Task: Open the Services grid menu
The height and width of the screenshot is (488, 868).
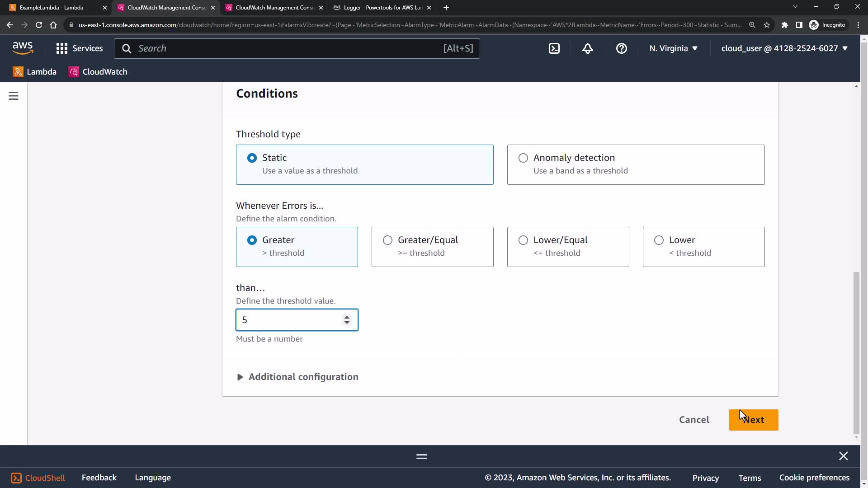Action: pos(79,48)
